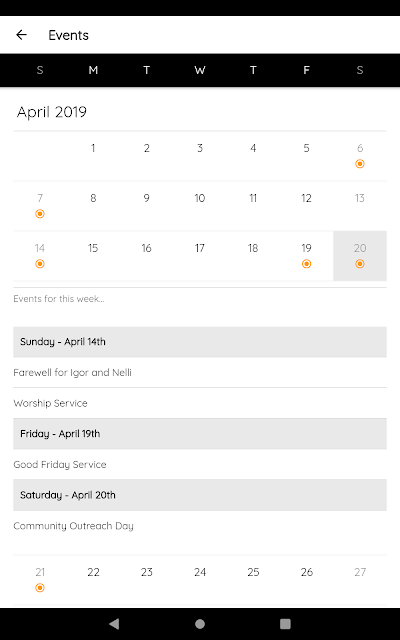
Task: Tap the orange event dot under April 7
Action: pyautogui.click(x=40, y=214)
